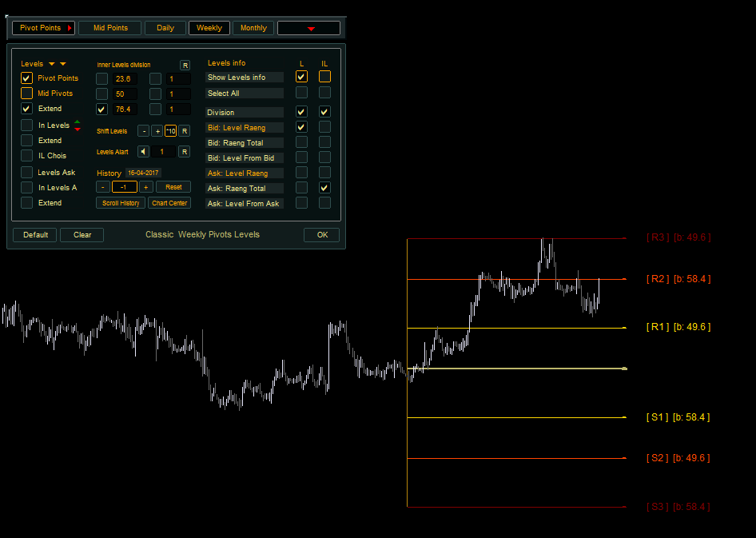756x538 pixels.
Task: Click the 23.6 inner level value field
Action: [124, 79]
